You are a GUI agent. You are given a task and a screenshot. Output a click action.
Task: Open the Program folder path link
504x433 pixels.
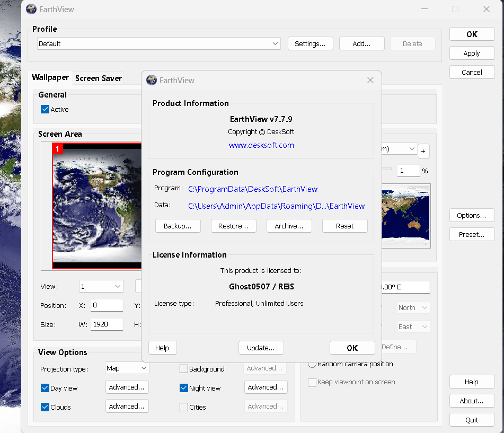253,189
